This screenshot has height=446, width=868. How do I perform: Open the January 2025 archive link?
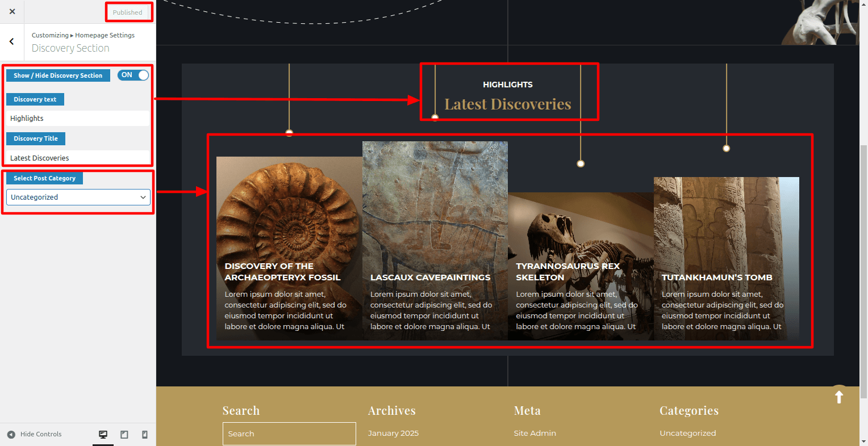coord(393,433)
